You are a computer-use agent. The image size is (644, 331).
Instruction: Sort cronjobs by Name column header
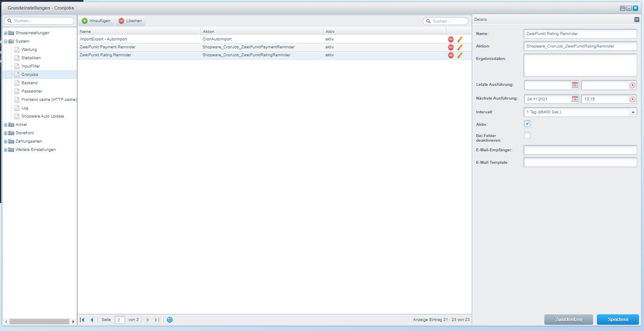pos(139,32)
